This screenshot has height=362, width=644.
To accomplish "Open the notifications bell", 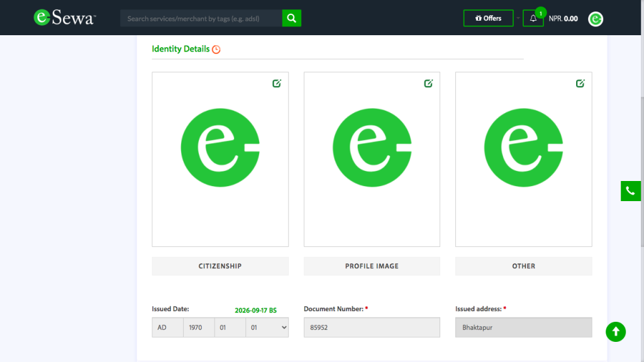I will [533, 18].
